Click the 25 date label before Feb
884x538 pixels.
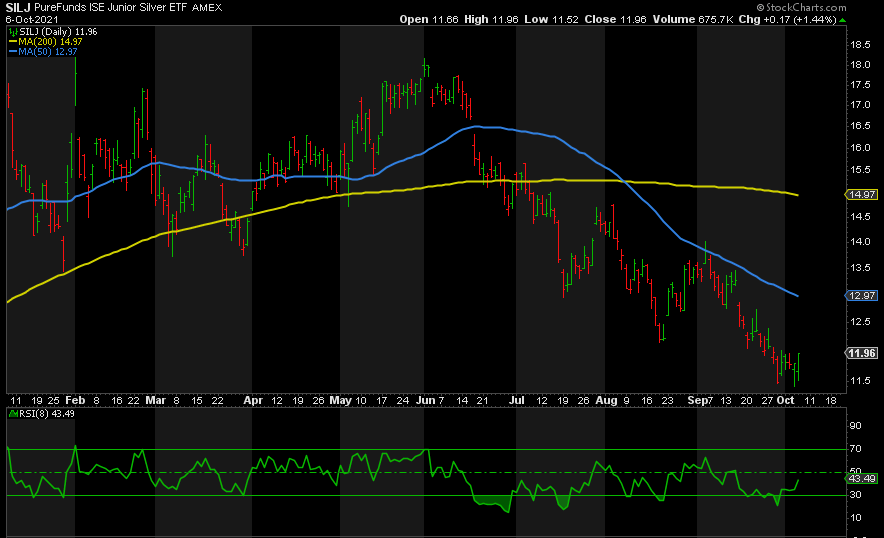point(54,400)
